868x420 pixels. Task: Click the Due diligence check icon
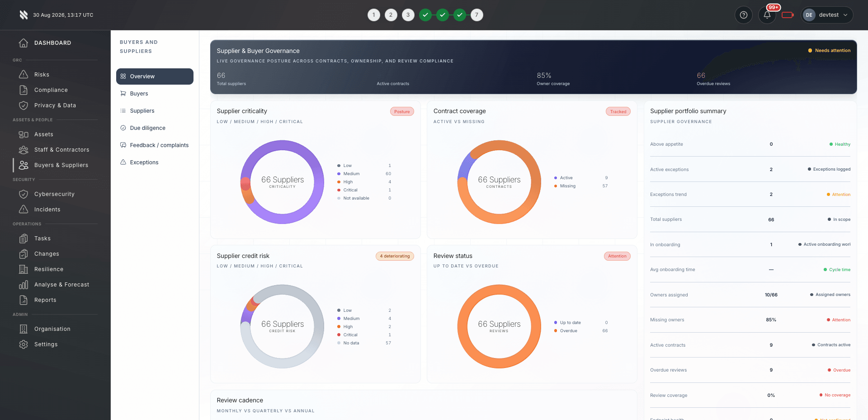(x=123, y=128)
